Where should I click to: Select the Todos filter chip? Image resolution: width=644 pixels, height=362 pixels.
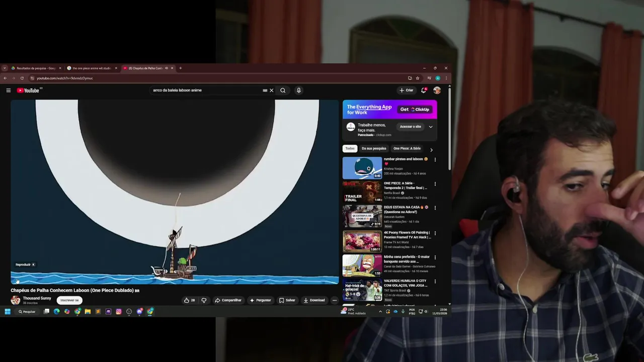click(x=350, y=148)
